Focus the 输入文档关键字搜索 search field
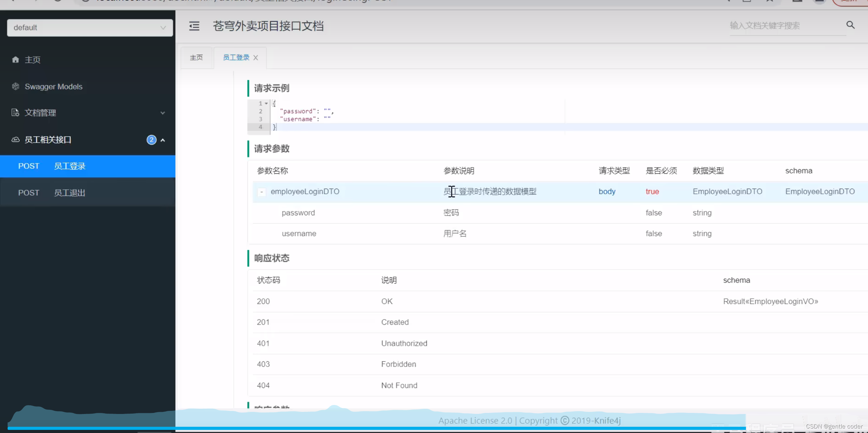The height and width of the screenshot is (433, 868). (x=785, y=26)
